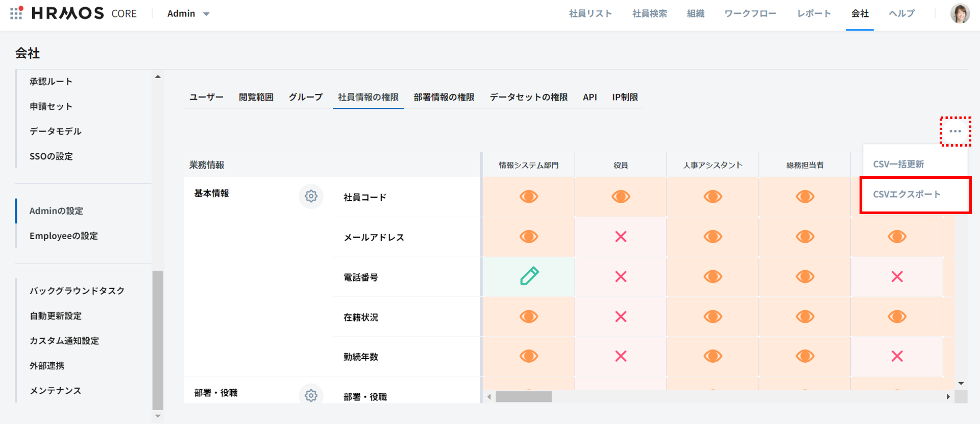The width and height of the screenshot is (980, 424).
Task: Click the X for 役員 勤続年数
Action: [x=621, y=356]
